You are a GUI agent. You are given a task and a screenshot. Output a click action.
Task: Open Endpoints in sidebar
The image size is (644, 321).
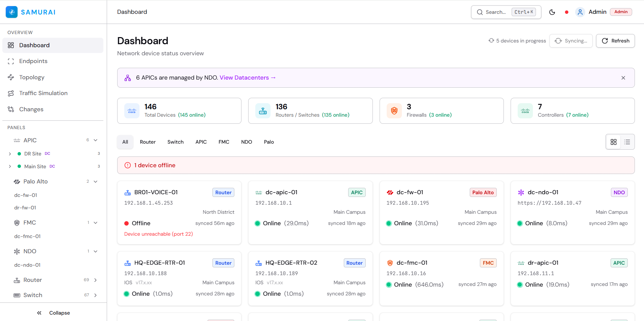pyautogui.click(x=33, y=61)
